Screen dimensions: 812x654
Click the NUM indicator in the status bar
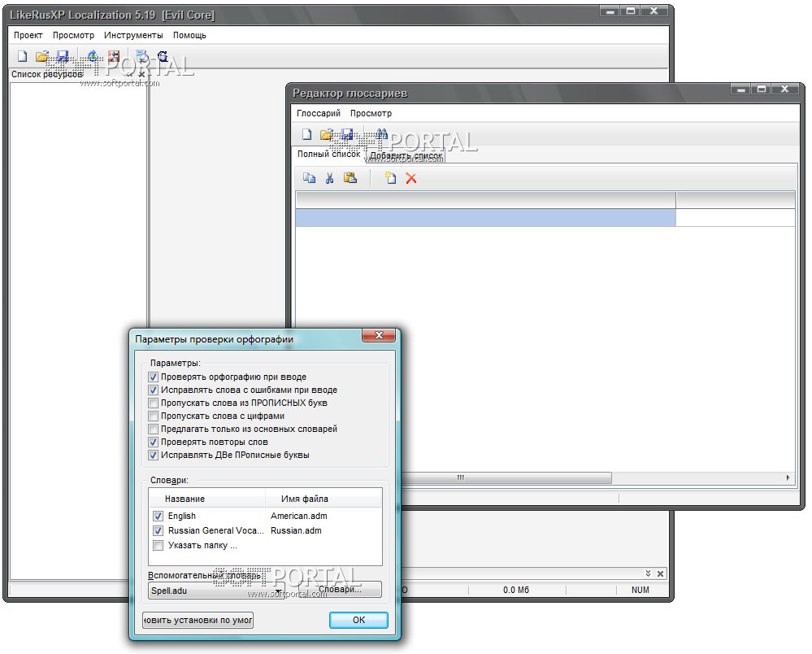coord(640,590)
